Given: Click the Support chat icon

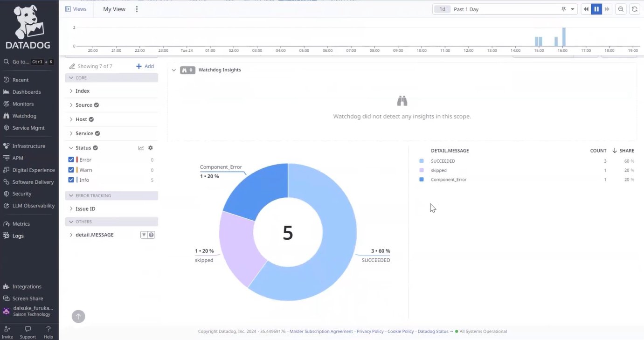Looking at the screenshot, I should tap(28, 329).
